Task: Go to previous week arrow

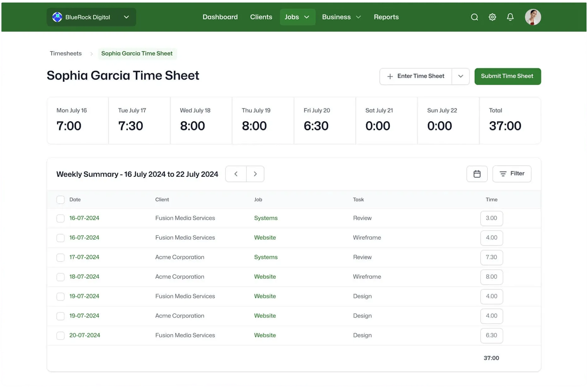Action: coord(236,174)
